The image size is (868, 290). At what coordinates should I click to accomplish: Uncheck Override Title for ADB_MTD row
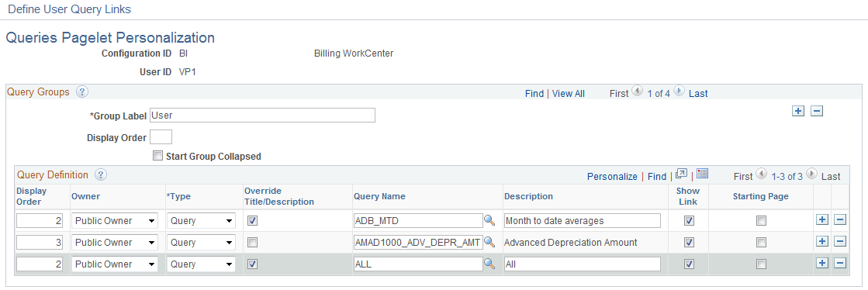point(252,221)
